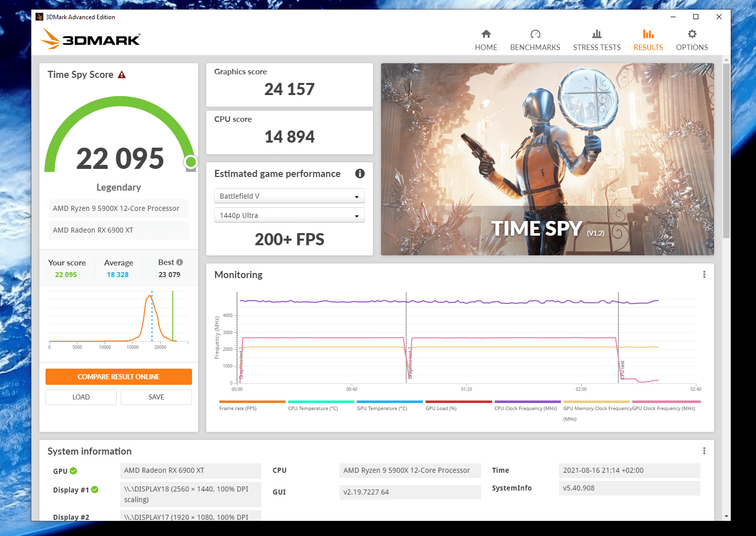The width and height of the screenshot is (756, 536).
Task: Select the RESULTS tab
Action: pos(648,40)
